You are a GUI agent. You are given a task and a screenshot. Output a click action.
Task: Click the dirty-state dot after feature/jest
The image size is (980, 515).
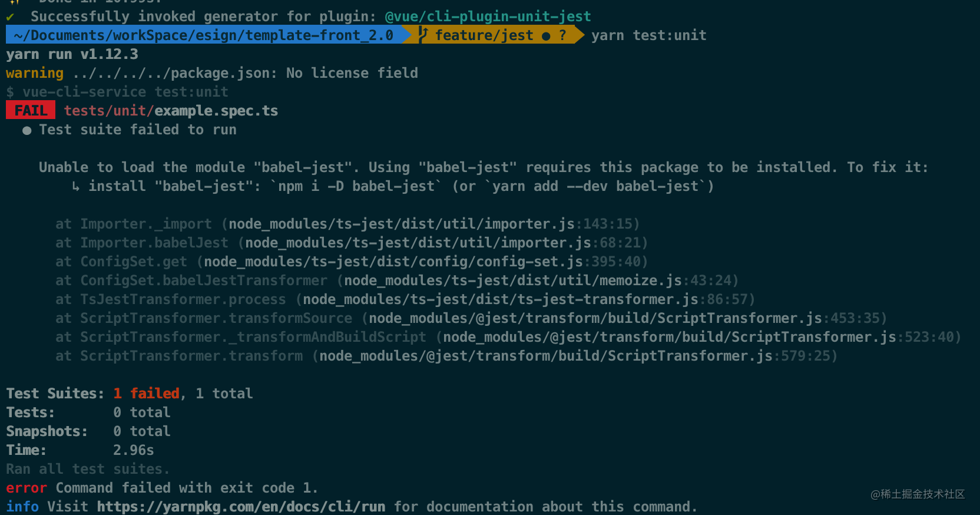point(546,36)
